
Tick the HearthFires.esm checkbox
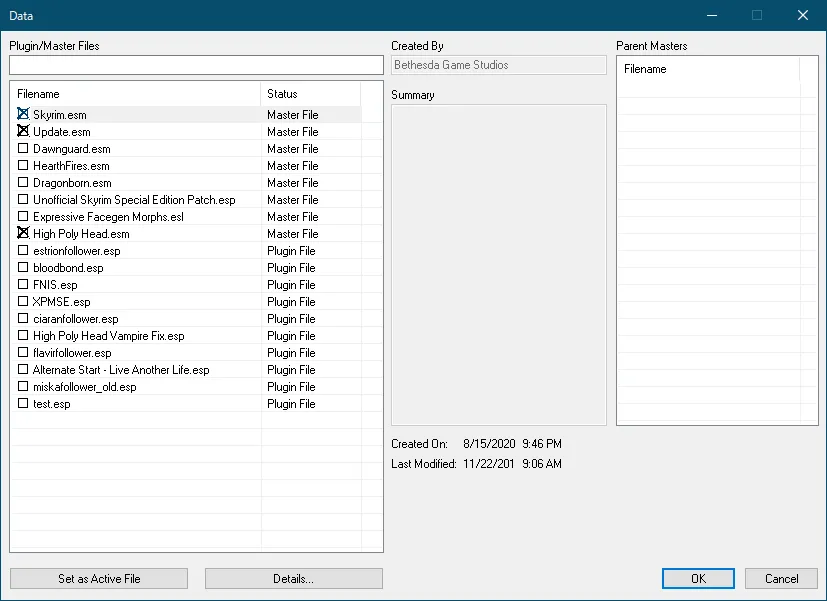click(23, 166)
